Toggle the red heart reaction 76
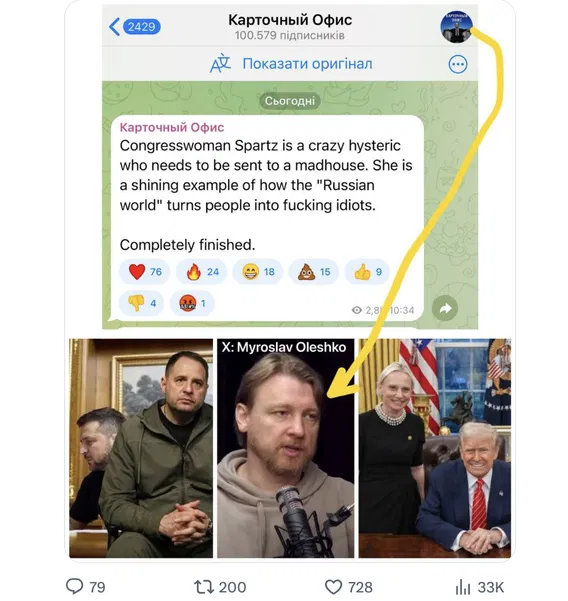Image resolution: width=568 pixels, height=601 pixels. pos(145,272)
